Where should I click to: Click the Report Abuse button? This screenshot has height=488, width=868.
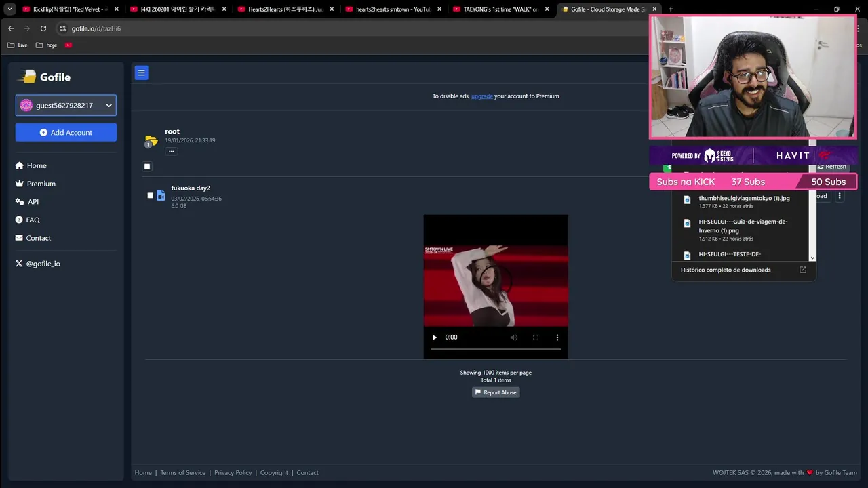click(x=496, y=392)
